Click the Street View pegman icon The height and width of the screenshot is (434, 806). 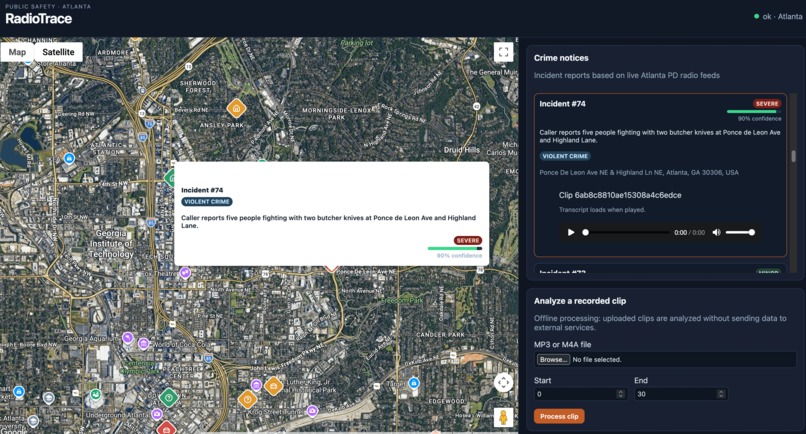(503, 417)
